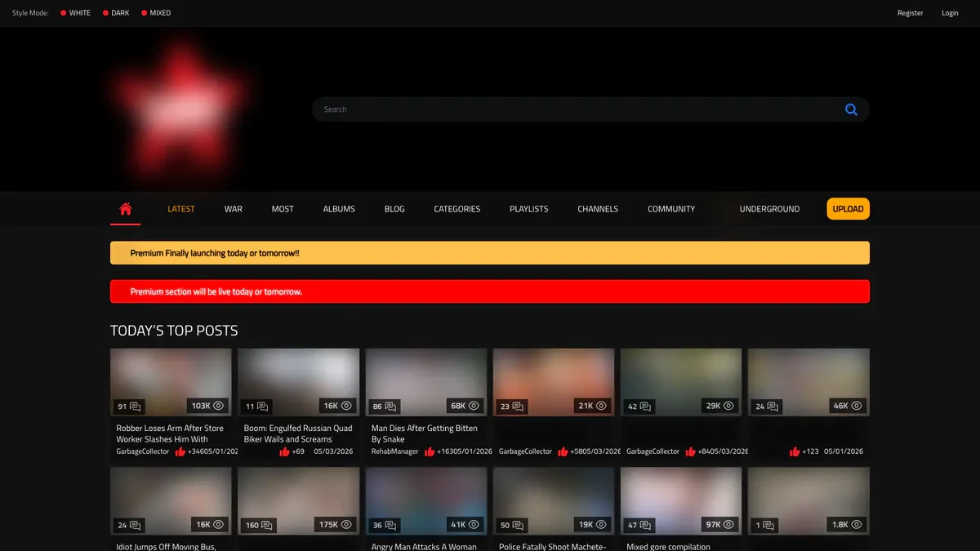Open thumbnail above 'Angry Man Attacks A Woman'
The image size is (980, 551).
[426, 501]
